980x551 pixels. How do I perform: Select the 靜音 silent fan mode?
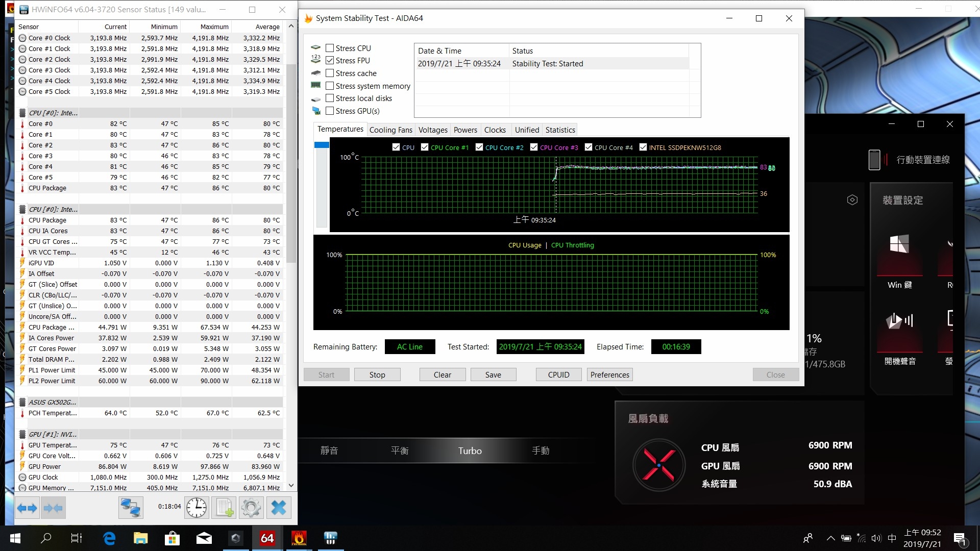(x=329, y=450)
